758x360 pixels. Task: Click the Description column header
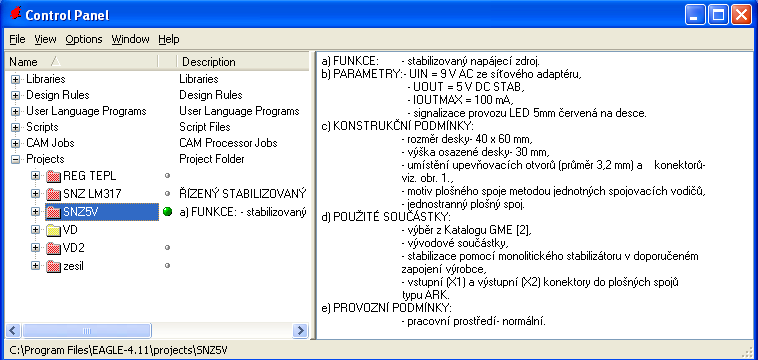[x=243, y=62]
